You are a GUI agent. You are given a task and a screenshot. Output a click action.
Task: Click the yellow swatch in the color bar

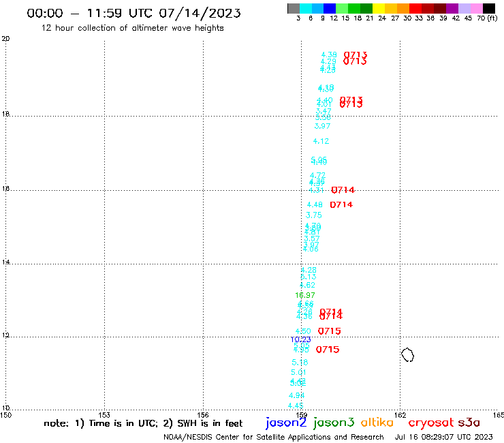point(379,9)
